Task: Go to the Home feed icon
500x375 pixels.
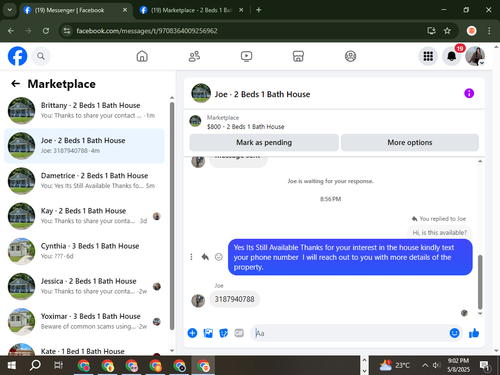Action: pyautogui.click(x=142, y=56)
